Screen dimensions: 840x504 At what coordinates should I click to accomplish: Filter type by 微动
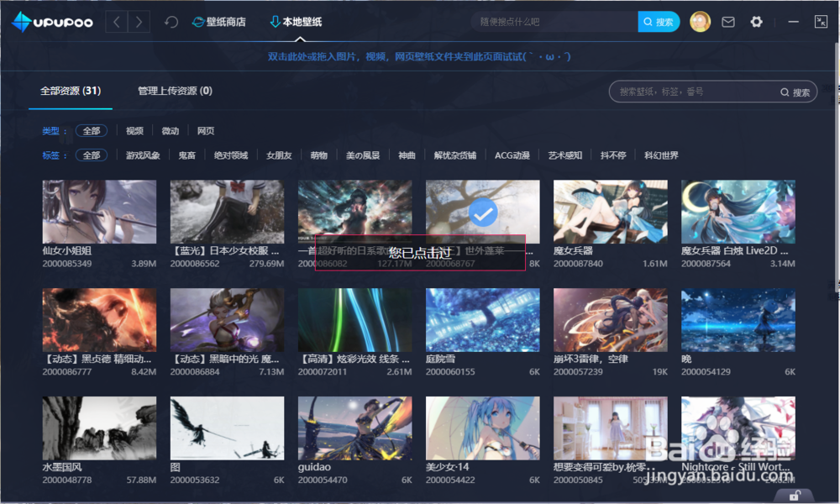click(x=171, y=131)
